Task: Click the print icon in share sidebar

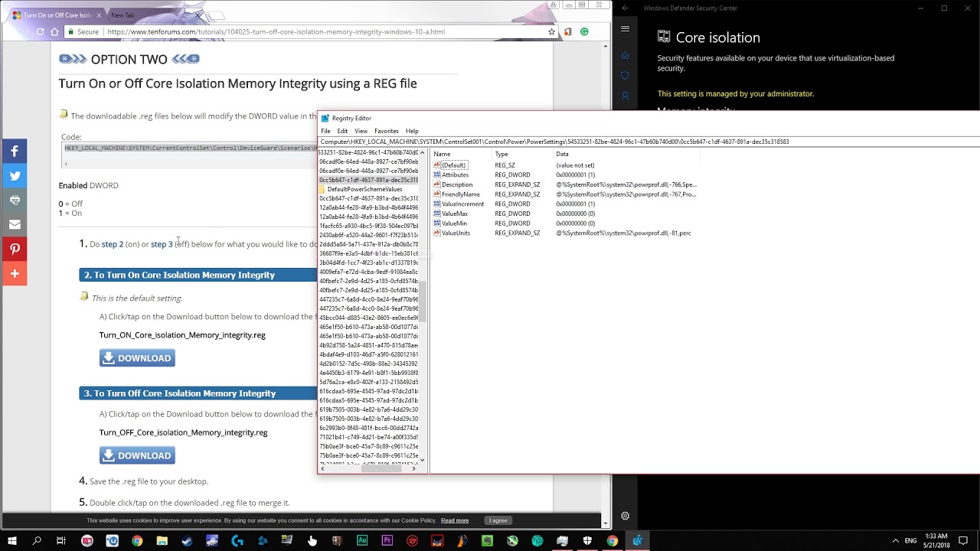Action: pos(14,200)
